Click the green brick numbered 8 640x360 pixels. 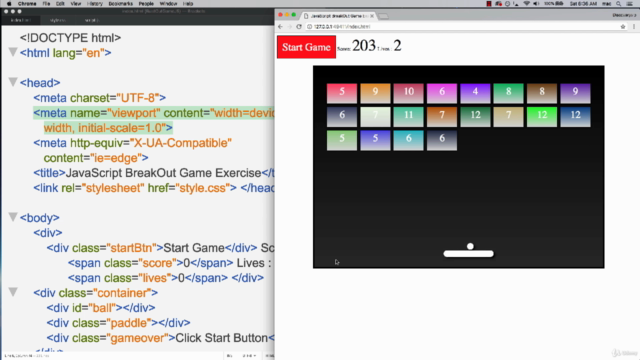tap(509, 93)
